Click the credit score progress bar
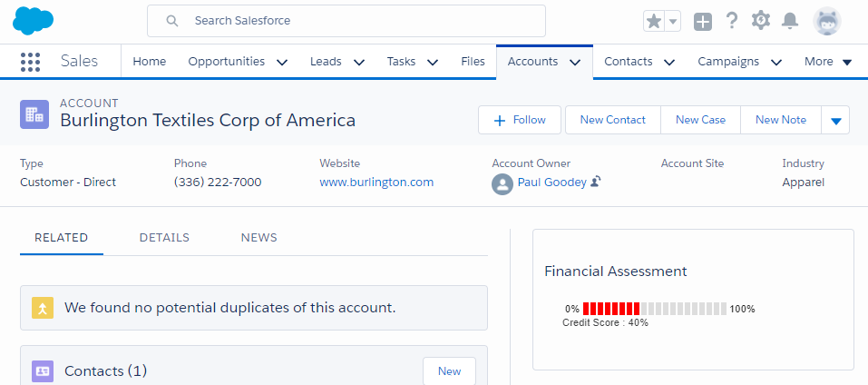Image resolution: width=868 pixels, height=385 pixels. coord(655,309)
